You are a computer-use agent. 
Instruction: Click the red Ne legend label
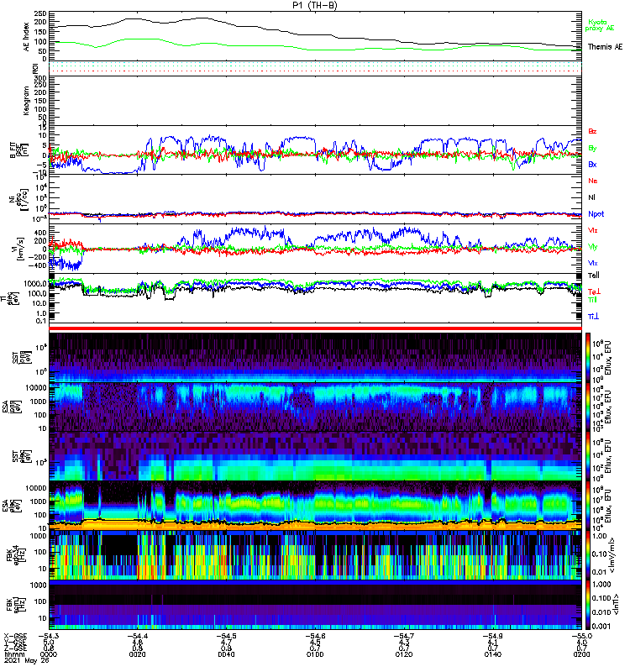[x=593, y=181]
